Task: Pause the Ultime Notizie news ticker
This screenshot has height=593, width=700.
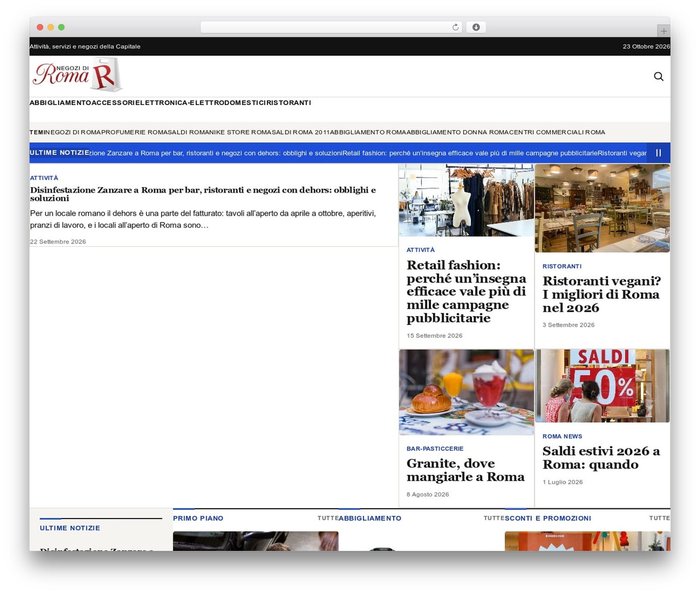Action: click(x=658, y=153)
